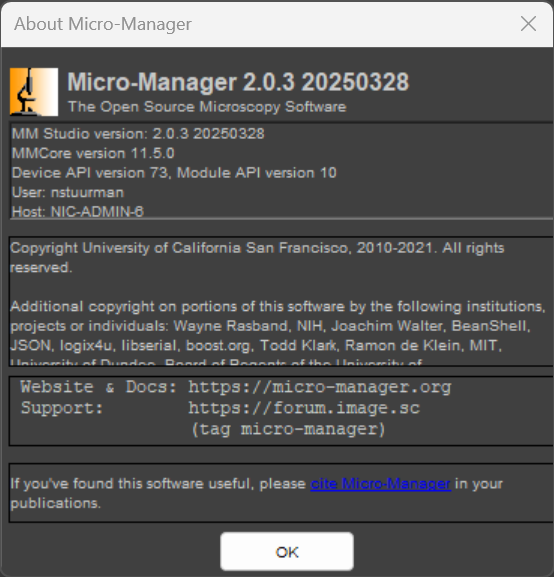Click the Host: NIC-ADMIN-6 line
This screenshot has height=577, width=554.
coord(78,212)
